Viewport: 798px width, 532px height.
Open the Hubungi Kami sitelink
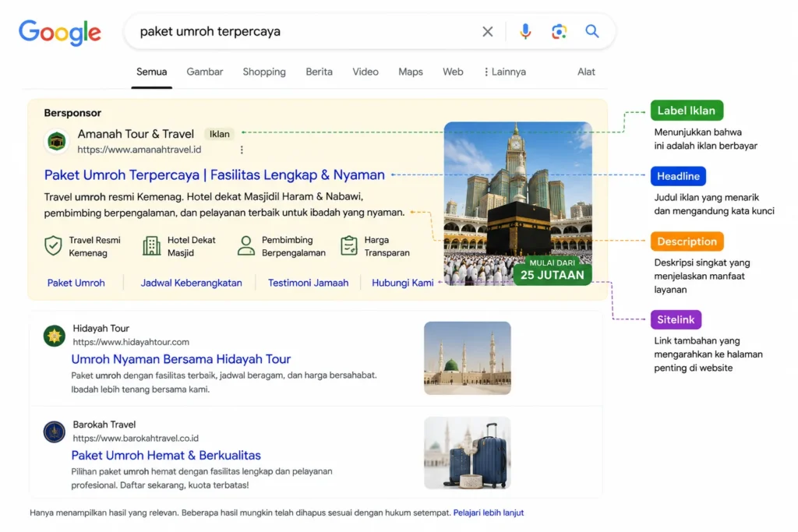click(403, 283)
